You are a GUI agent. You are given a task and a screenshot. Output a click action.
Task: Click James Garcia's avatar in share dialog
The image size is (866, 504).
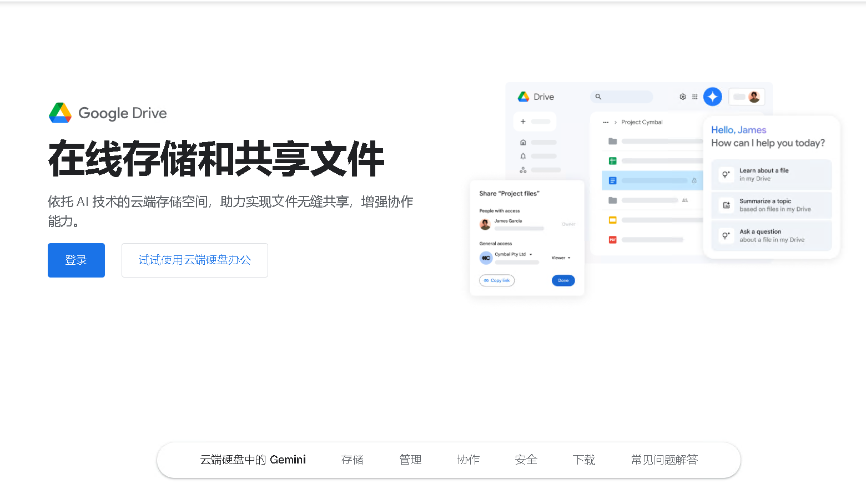[x=485, y=224]
